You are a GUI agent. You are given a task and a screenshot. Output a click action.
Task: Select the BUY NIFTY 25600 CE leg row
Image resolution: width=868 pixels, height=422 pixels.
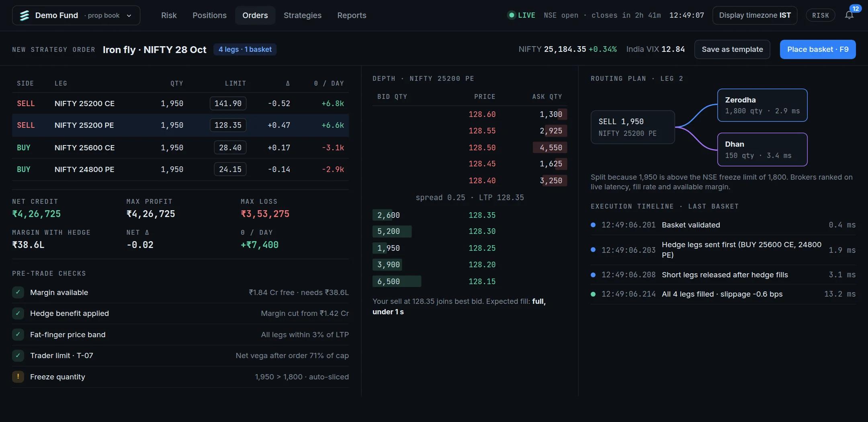click(180, 147)
